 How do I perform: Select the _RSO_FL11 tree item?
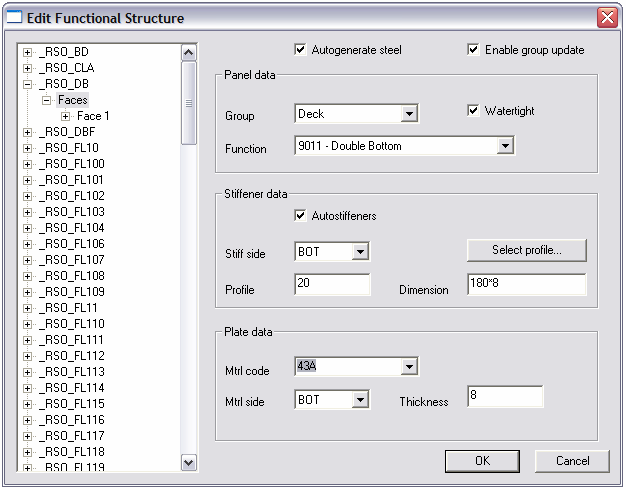pos(68,307)
